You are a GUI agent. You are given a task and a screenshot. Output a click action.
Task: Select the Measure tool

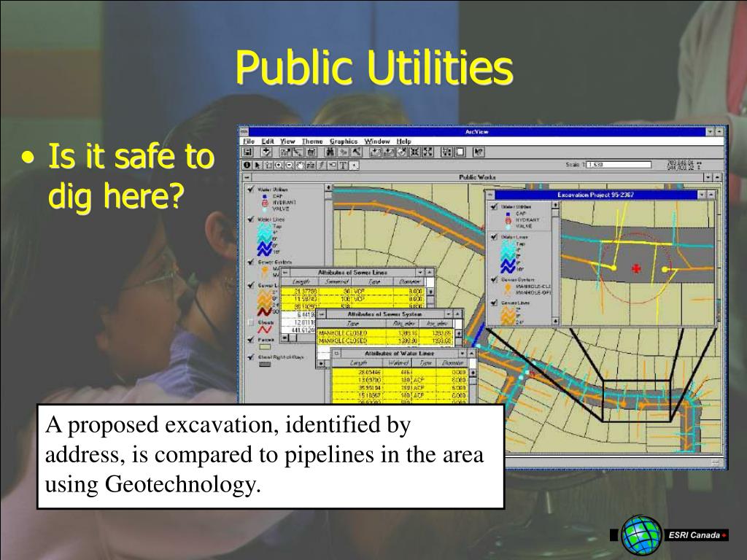tap(310, 166)
